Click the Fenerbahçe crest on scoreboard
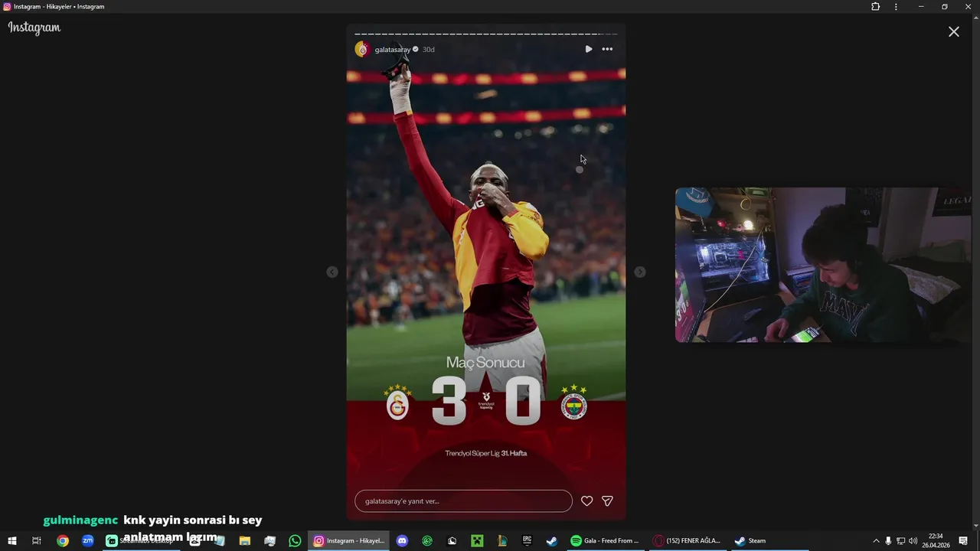The image size is (980, 551). point(573,402)
